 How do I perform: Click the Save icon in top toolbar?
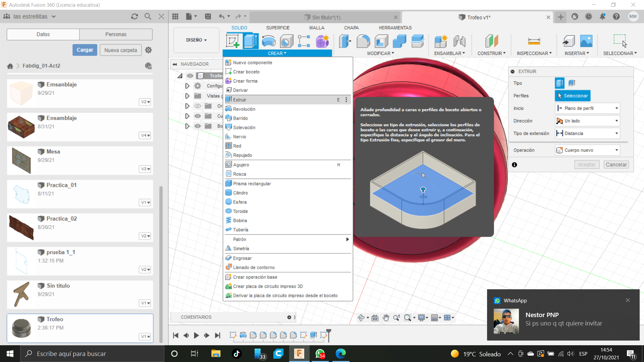pos(208,16)
